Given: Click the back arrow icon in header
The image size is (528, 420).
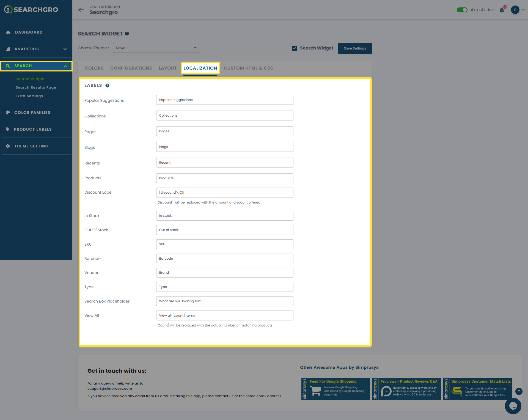Looking at the screenshot, I should 81,10.
